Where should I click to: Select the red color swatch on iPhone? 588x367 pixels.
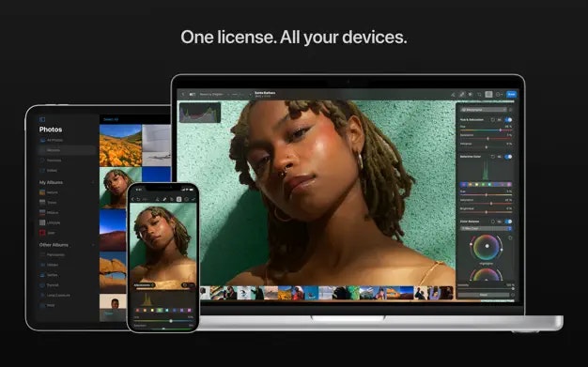(x=137, y=310)
